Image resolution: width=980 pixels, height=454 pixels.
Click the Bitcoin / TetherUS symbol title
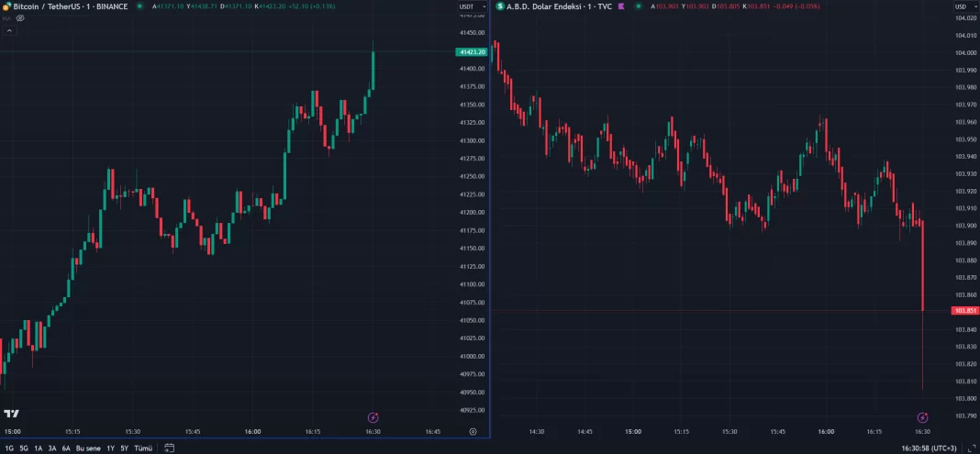click(70, 6)
